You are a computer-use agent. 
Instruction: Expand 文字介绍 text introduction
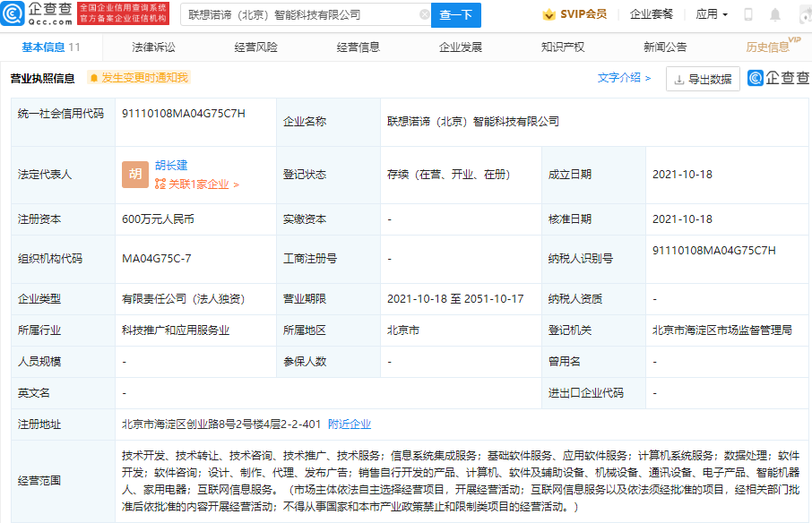pos(624,78)
